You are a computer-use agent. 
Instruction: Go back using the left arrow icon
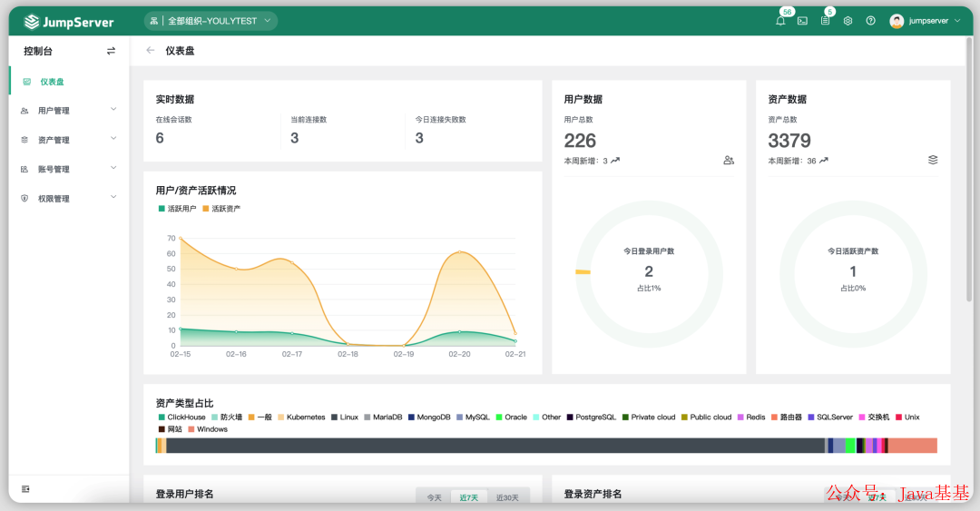150,50
